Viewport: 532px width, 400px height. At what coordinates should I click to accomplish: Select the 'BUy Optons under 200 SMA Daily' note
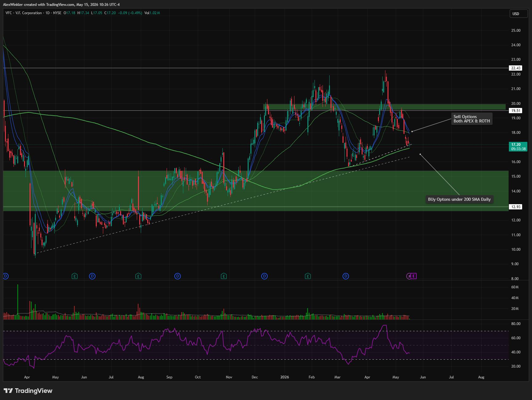459,199
